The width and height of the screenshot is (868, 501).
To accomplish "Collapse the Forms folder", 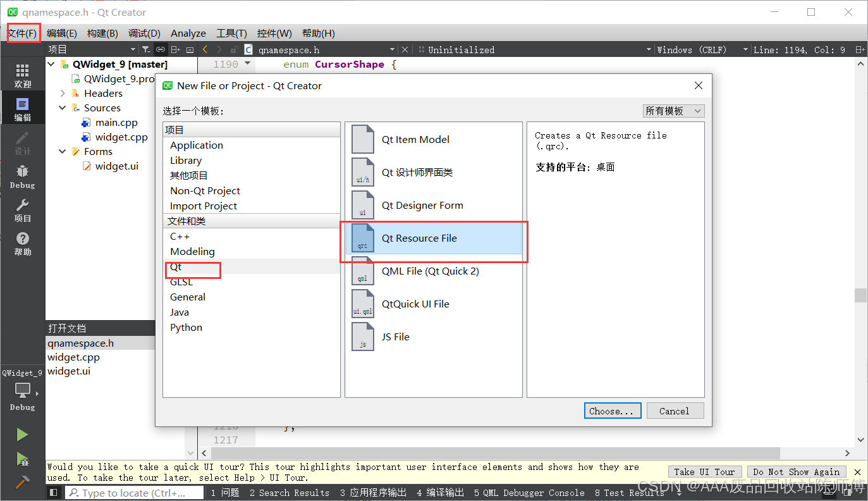I will click(x=63, y=151).
